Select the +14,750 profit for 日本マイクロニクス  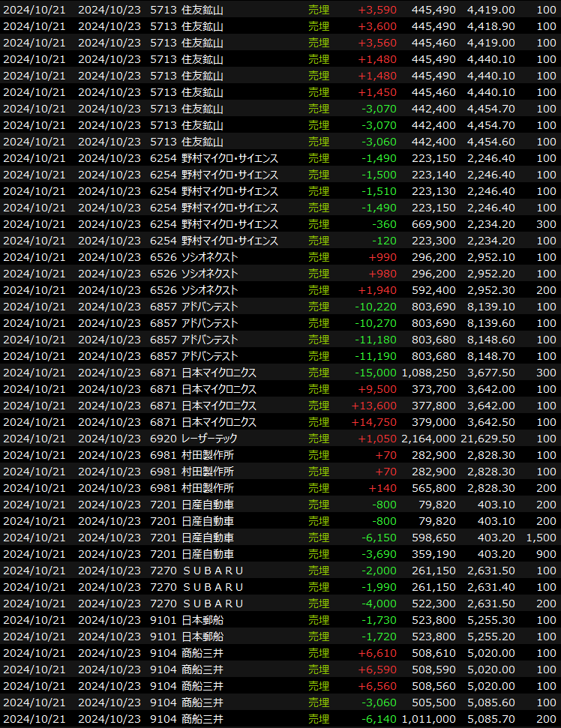coord(376,422)
